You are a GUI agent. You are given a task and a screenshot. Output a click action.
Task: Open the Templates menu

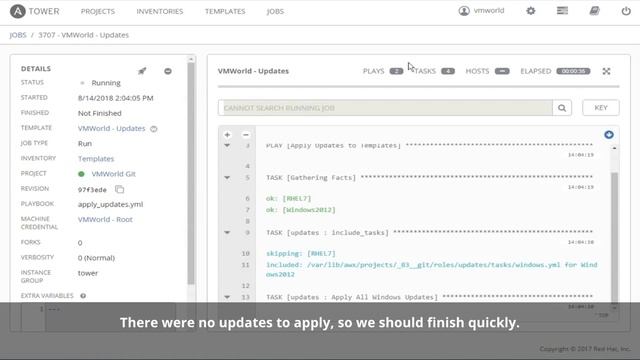click(x=225, y=11)
